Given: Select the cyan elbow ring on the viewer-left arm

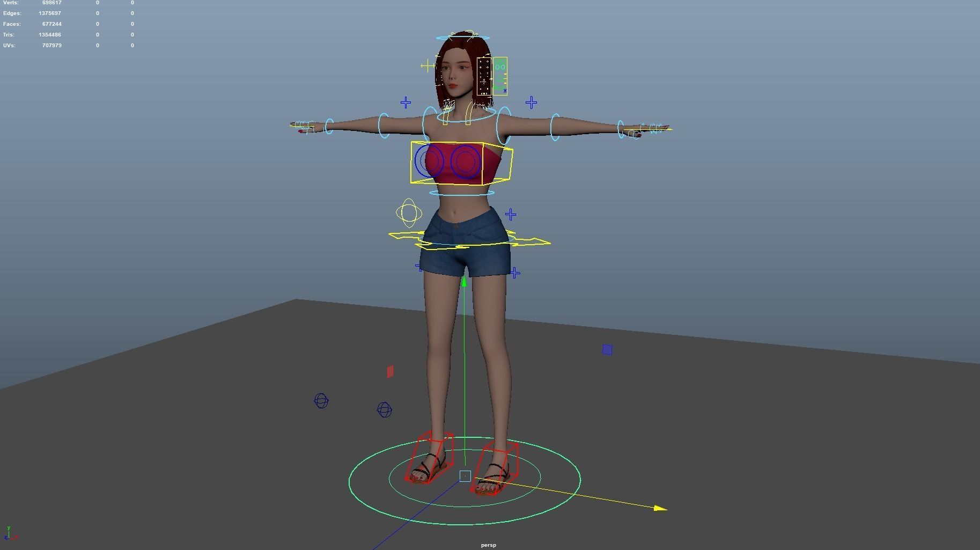Looking at the screenshot, I should [x=384, y=126].
